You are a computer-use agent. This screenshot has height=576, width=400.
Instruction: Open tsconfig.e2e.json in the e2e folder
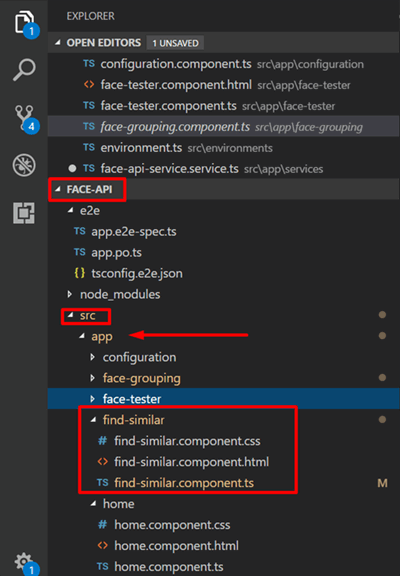(137, 273)
